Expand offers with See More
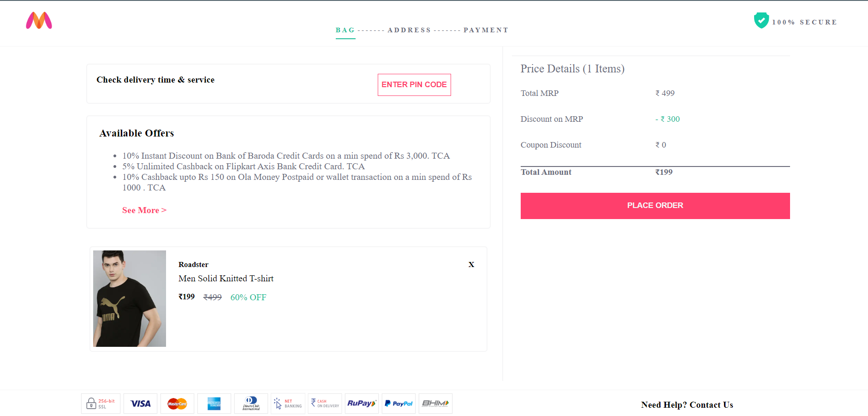The width and height of the screenshot is (868, 416). coord(144,210)
